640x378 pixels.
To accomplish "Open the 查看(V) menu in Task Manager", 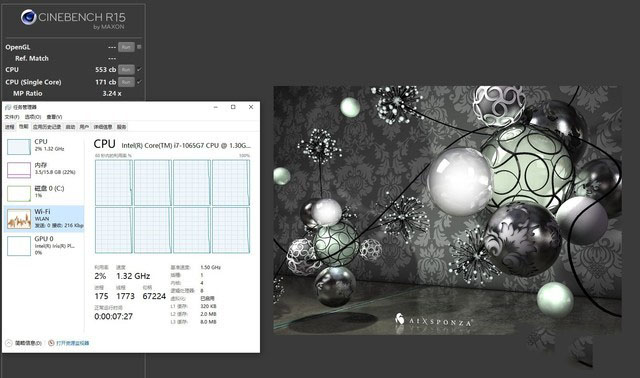I will (x=54, y=117).
